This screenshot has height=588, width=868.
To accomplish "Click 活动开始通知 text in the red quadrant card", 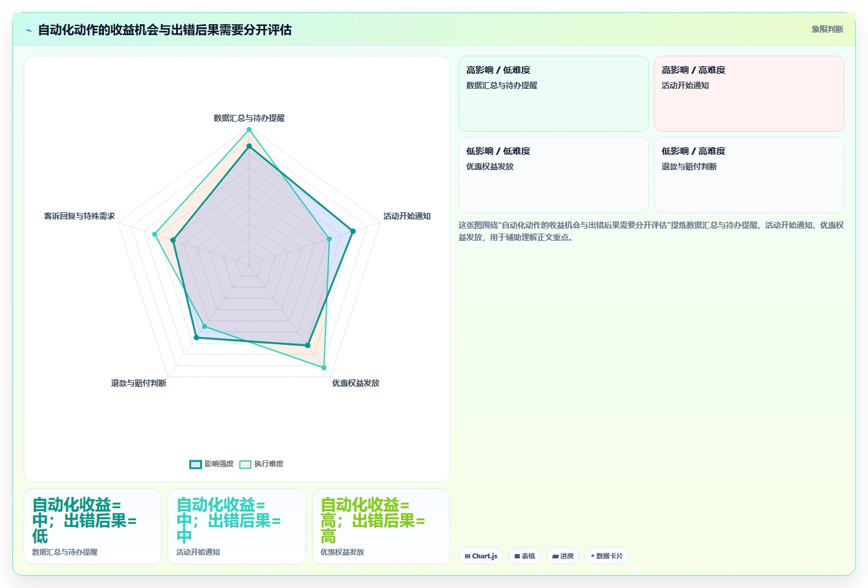I will pyautogui.click(x=685, y=85).
